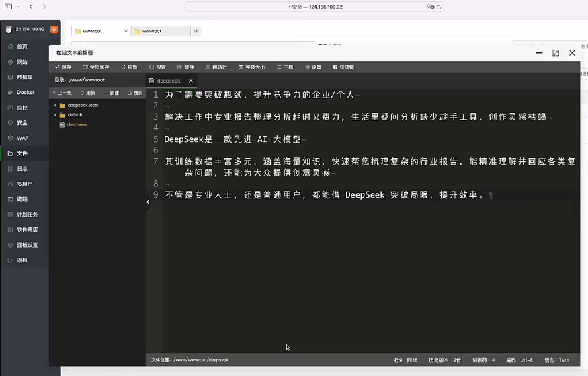
Task: Create new item with 新建
Action: coord(112,93)
